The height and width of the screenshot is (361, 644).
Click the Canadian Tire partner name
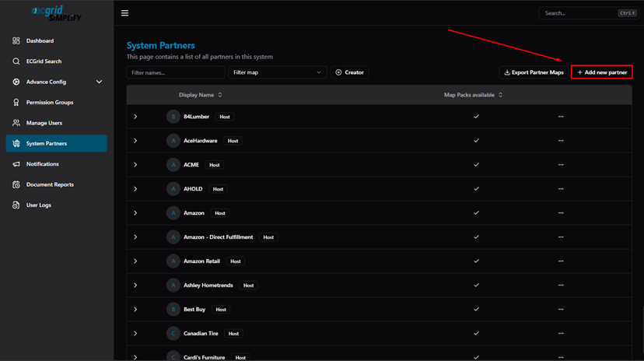(201, 334)
